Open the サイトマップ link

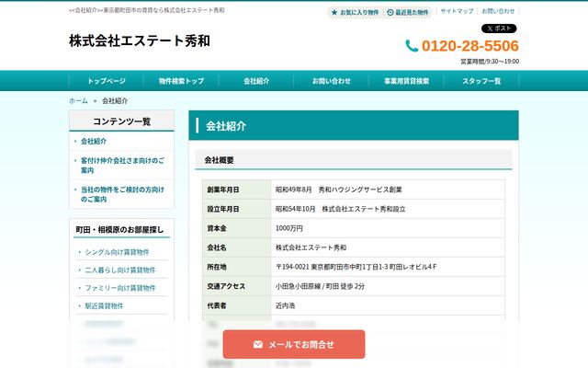tap(457, 11)
